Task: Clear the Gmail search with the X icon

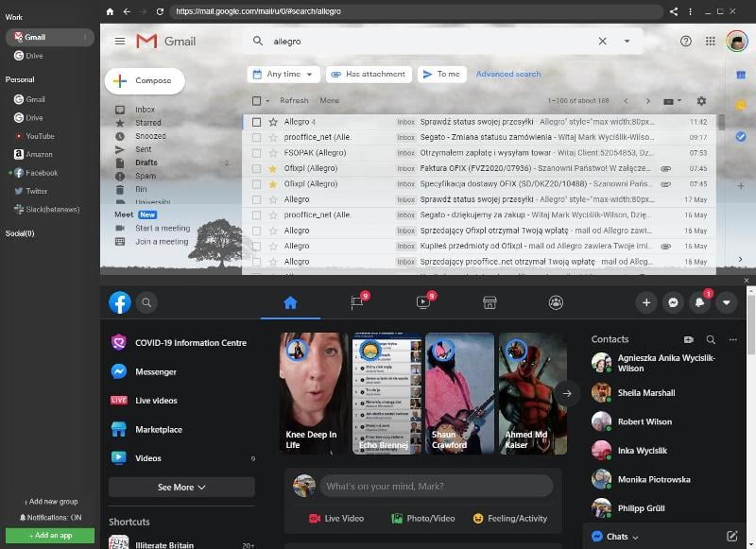Action: click(x=603, y=42)
